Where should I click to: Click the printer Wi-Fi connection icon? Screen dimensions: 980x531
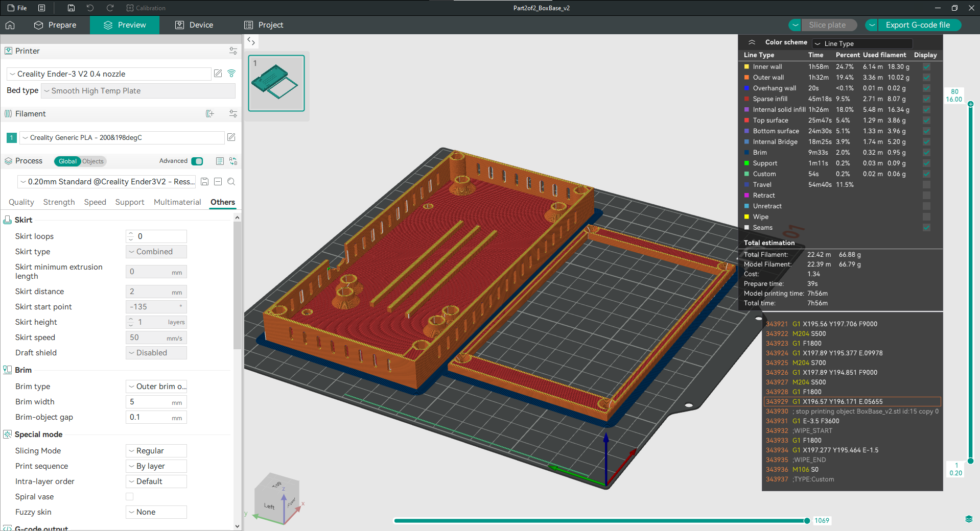(231, 74)
